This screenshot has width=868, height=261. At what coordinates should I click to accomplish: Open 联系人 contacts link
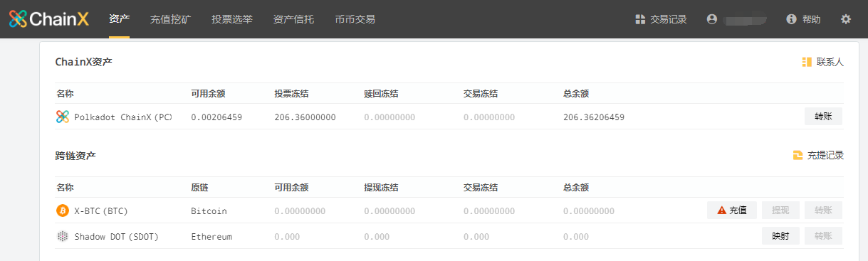click(x=822, y=62)
